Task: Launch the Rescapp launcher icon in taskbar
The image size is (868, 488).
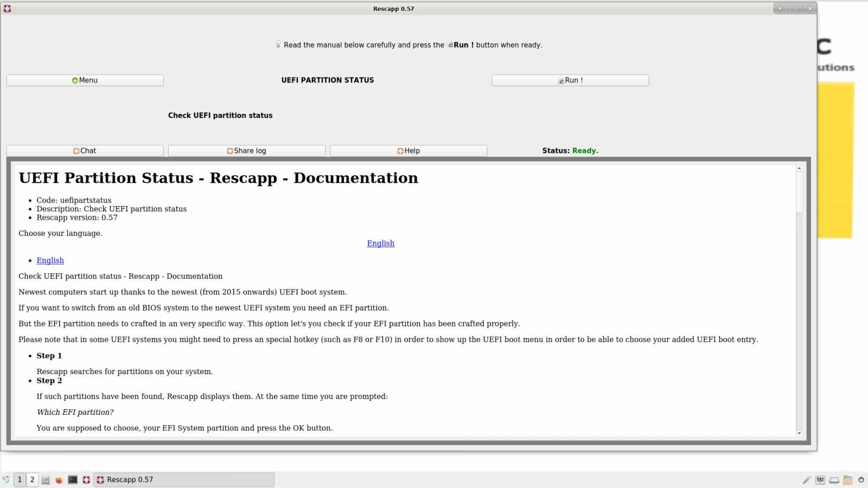Action: point(86,480)
